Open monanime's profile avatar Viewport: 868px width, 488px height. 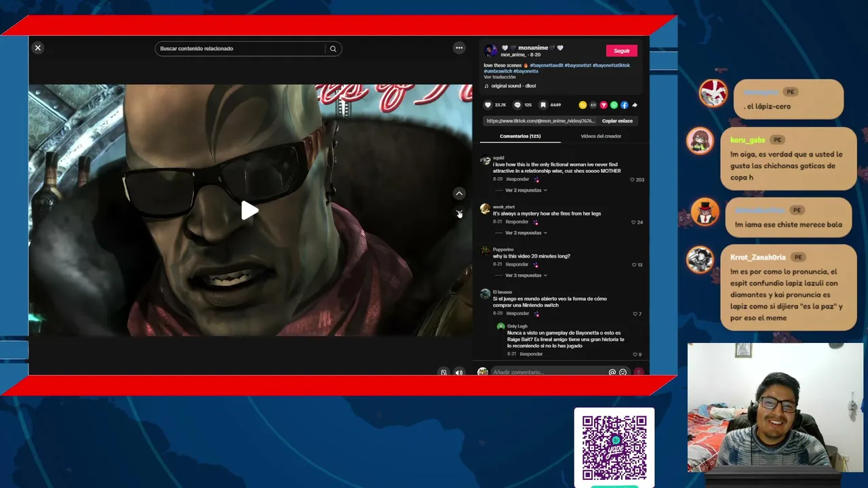point(490,51)
